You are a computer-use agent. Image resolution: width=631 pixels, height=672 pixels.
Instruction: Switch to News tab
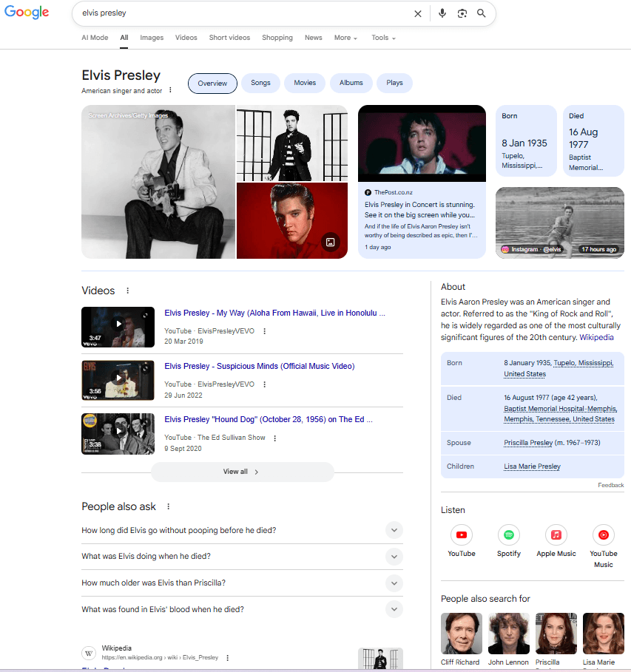pos(313,38)
